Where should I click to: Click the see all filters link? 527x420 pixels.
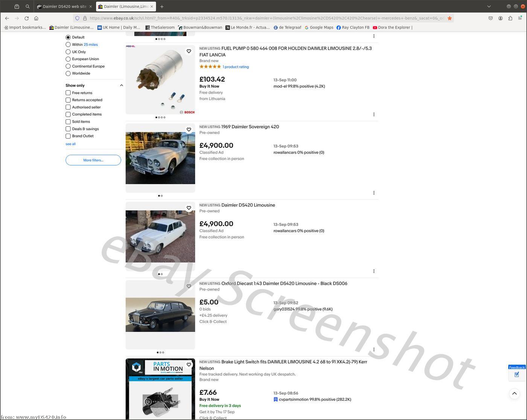(x=70, y=144)
